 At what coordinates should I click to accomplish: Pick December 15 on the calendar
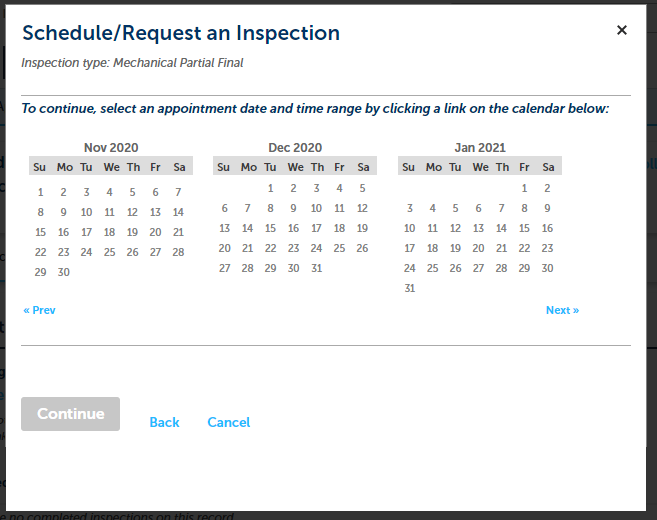(270, 228)
